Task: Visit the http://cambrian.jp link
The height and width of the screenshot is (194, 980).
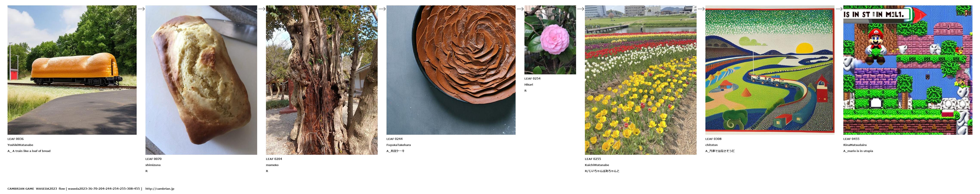Action: point(160,189)
